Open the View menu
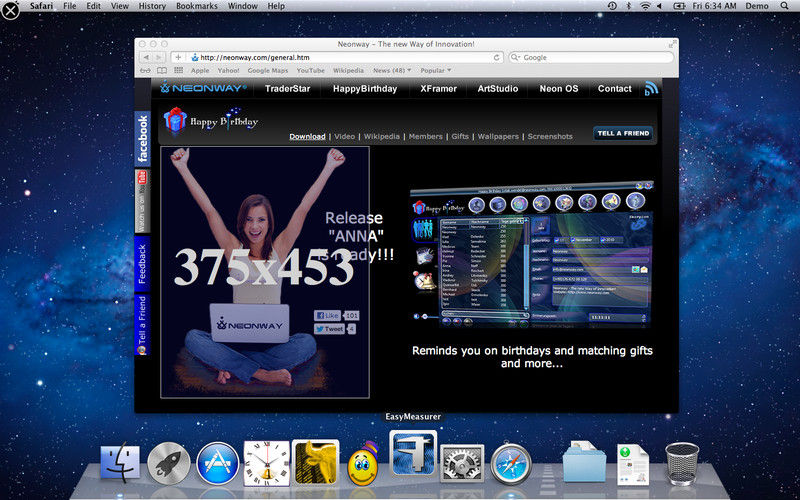Screen dimensions: 800x500 (x=120, y=6)
